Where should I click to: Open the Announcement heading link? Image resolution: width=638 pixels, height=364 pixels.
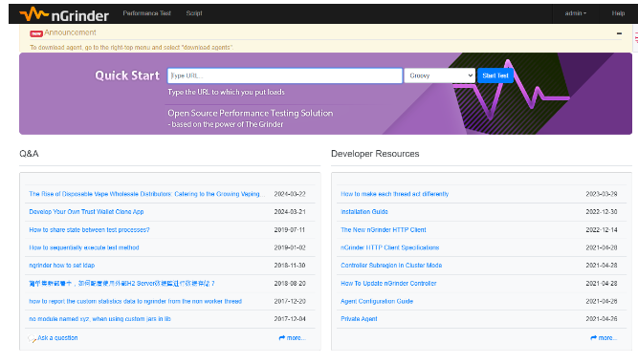pyautogui.click(x=70, y=32)
